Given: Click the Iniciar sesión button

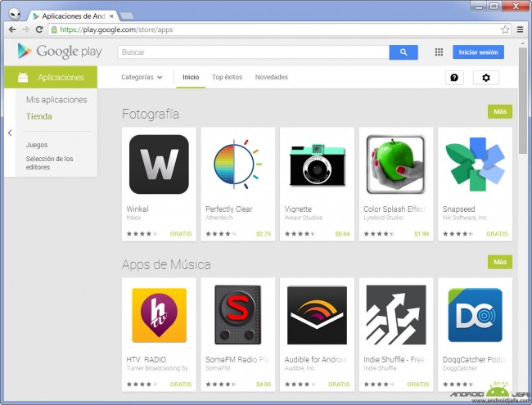Looking at the screenshot, I should (479, 52).
